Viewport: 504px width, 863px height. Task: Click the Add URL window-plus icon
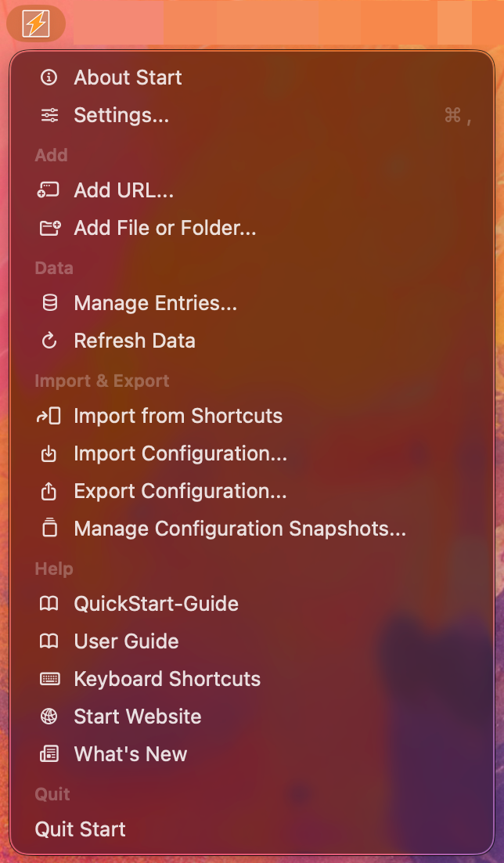49,190
